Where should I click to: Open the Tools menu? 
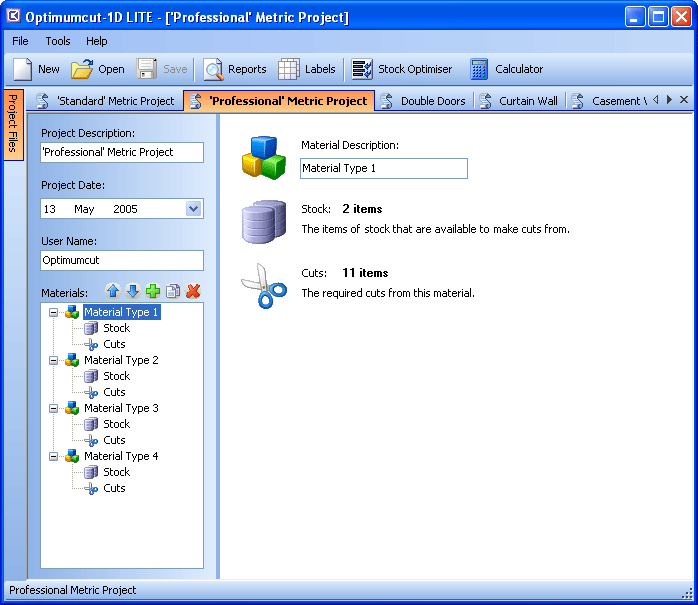click(58, 41)
